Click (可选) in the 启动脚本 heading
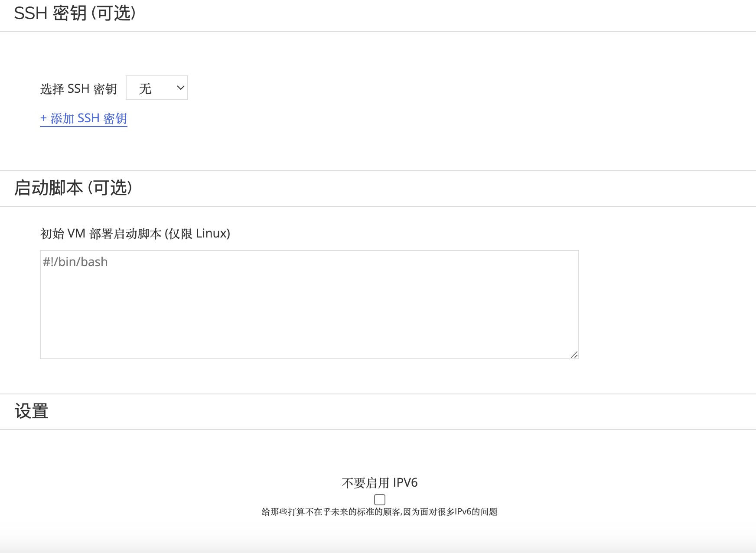This screenshot has height=553, width=756. point(110,188)
